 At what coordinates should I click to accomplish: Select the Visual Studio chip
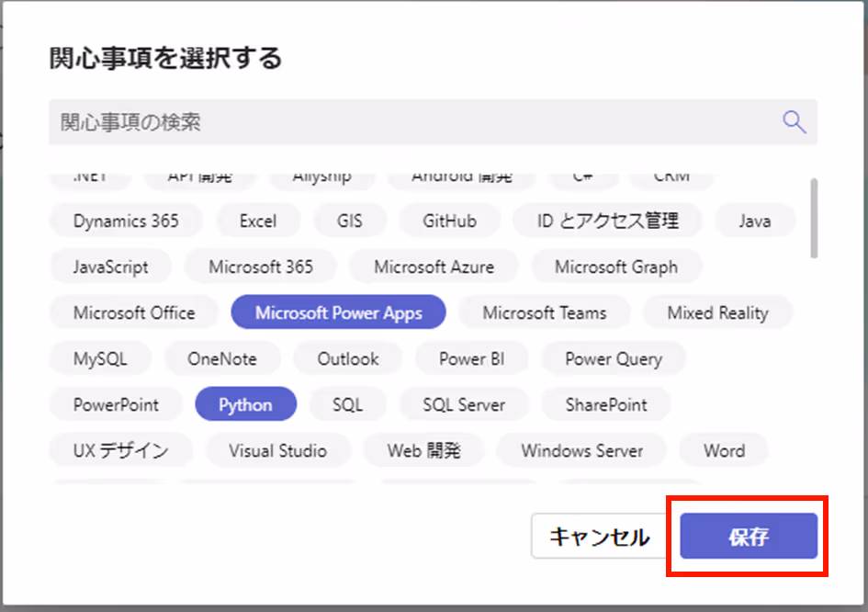tap(278, 450)
